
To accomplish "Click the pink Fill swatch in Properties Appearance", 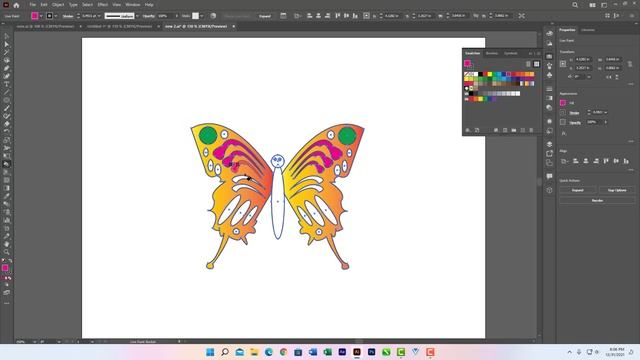I will 563,102.
